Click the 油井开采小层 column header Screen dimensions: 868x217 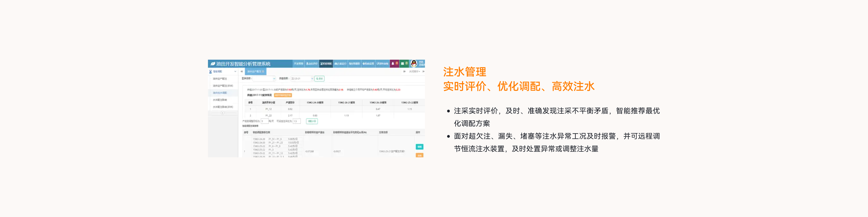[269, 103]
